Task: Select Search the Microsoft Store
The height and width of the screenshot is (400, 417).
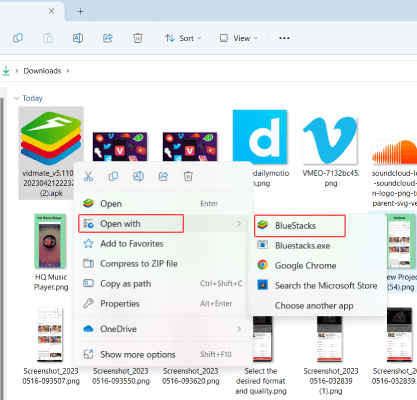Action: [318, 286]
